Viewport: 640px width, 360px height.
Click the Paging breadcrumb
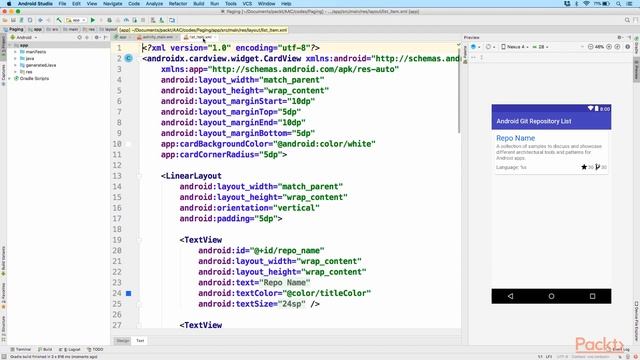[x=14, y=29]
